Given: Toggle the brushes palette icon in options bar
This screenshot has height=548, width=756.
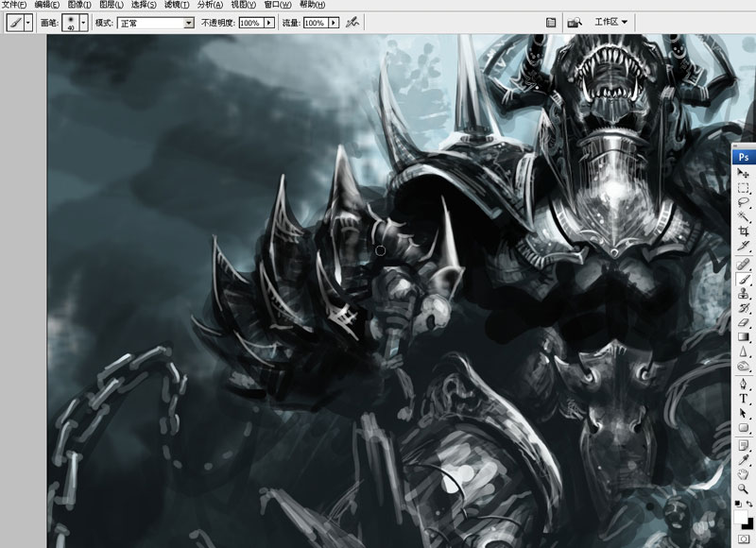Looking at the screenshot, I should [551, 22].
